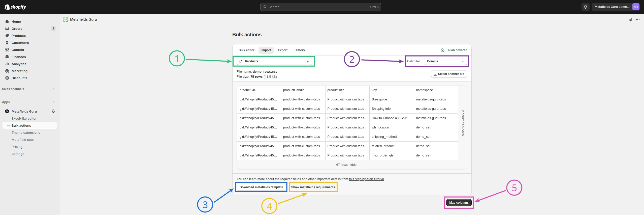The height and width of the screenshot is (215, 644).
Task: Expand the Apps section chevron
Action: pos(54,102)
